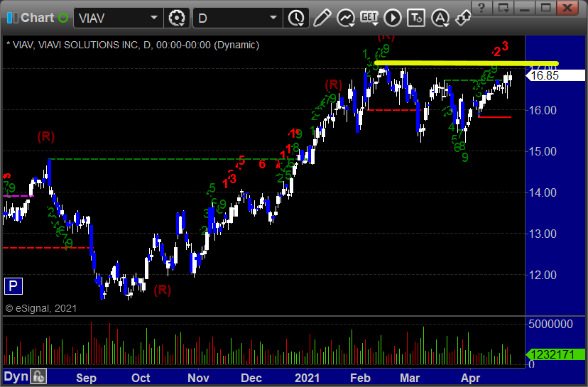Click the 16.85 current price label
This screenshot has width=588, height=387.
click(x=556, y=75)
